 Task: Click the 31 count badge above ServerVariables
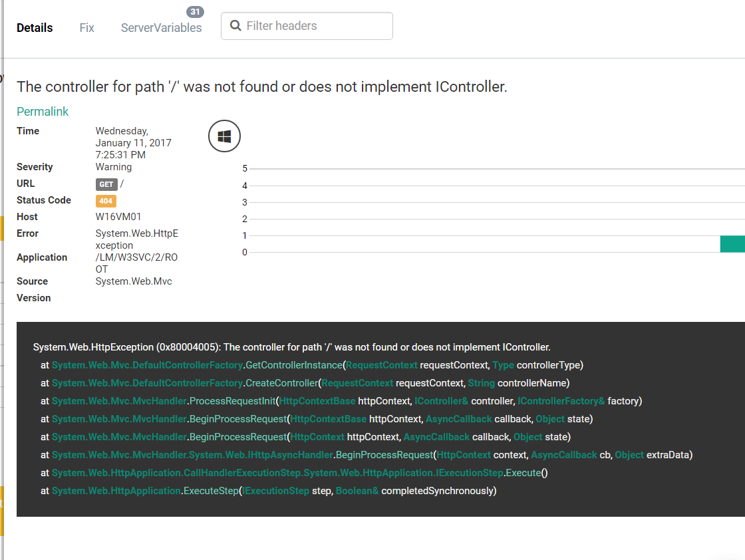pos(195,12)
